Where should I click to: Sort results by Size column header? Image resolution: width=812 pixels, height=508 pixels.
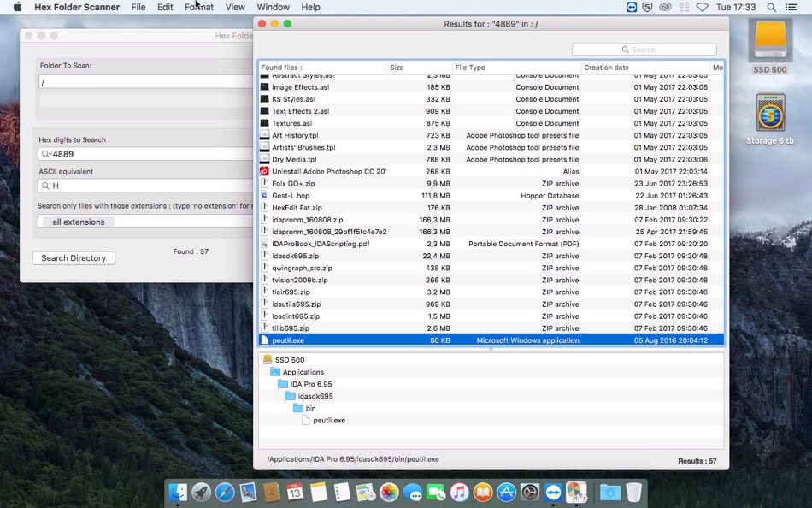click(x=420, y=68)
